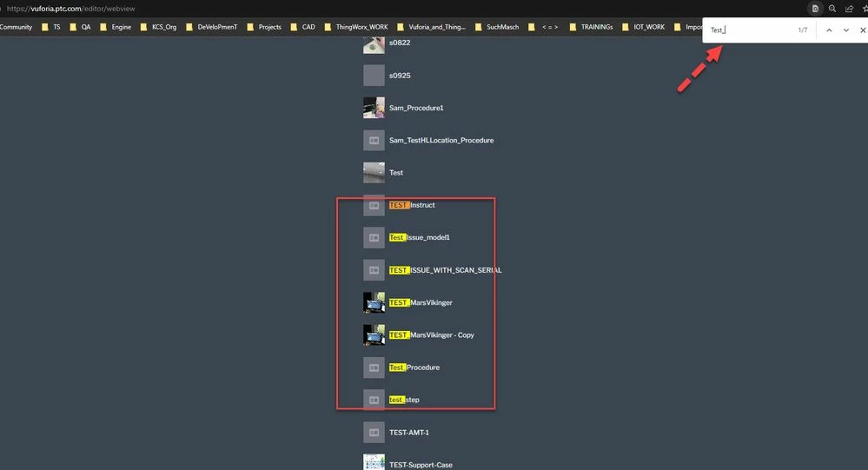Open the Test_Procedure name

[x=414, y=367]
